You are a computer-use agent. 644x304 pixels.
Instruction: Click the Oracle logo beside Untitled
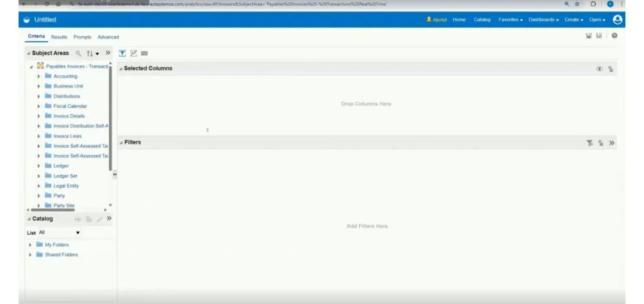coord(26,19)
